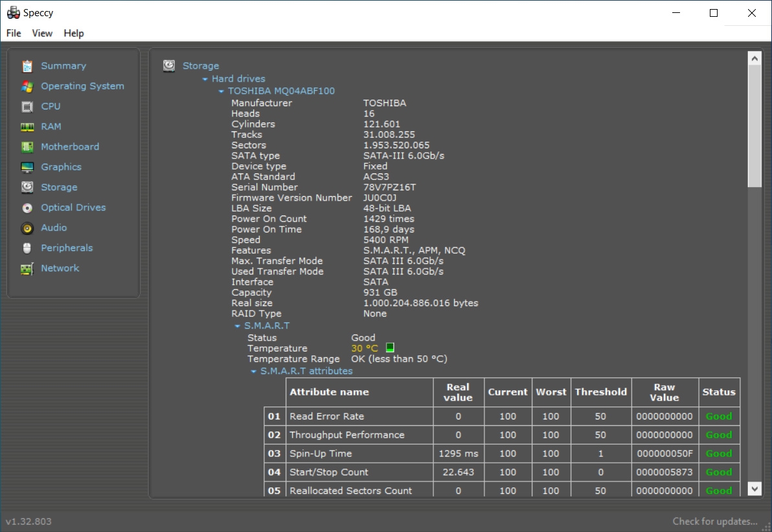Click the Threshold column header
Image resolution: width=772 pixels, height=532 pixels.
tap(600, 392)
